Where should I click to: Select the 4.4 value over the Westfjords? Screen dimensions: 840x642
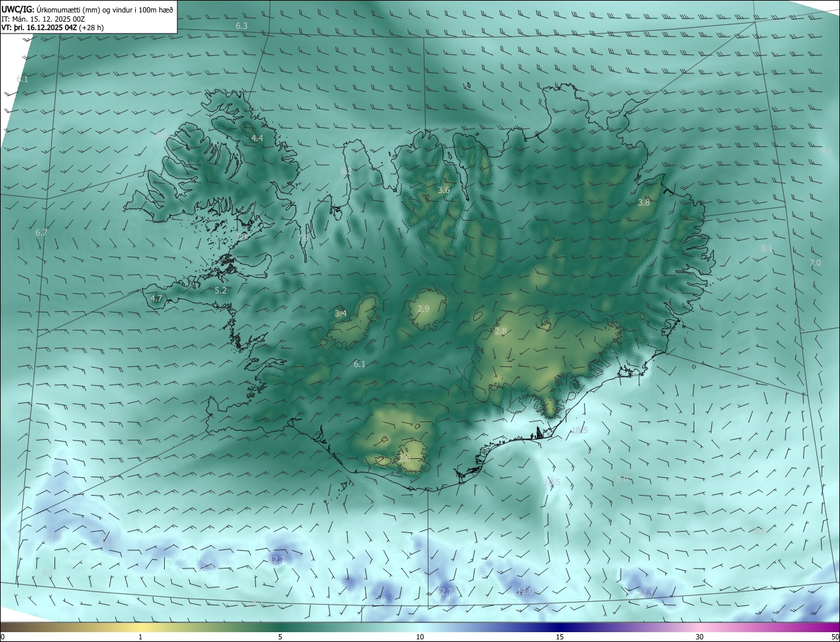pos(257,139)
